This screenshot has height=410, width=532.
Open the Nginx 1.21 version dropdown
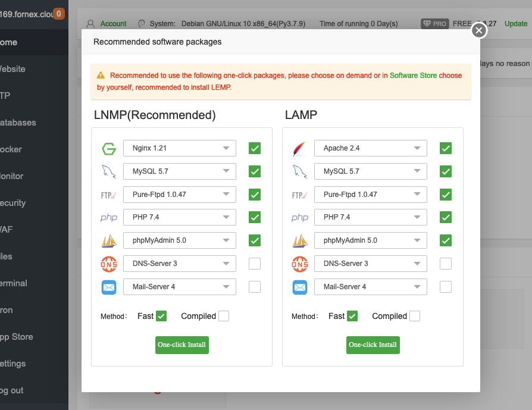(x=179, y=148)
